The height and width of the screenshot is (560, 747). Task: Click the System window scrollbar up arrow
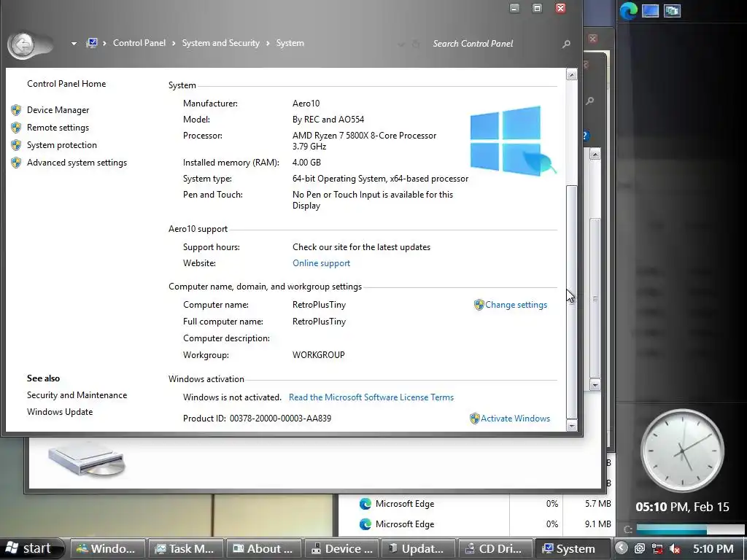tap(571, 75)
